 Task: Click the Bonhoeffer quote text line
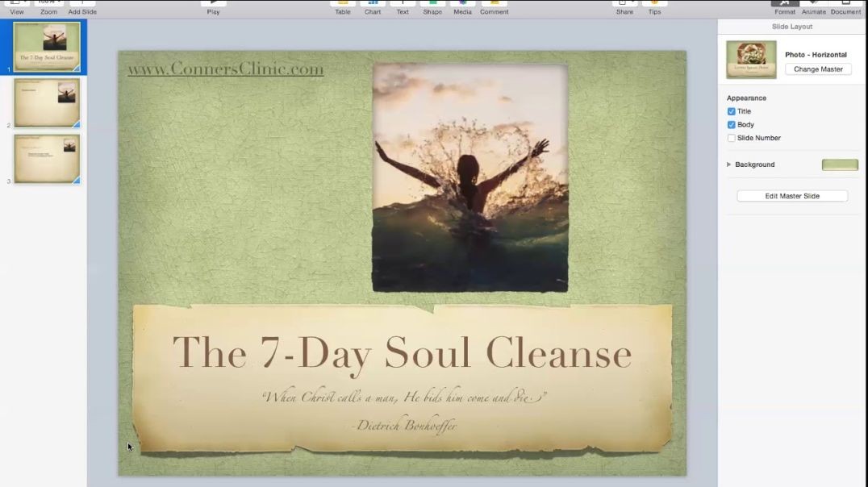[x=405, y=397]
